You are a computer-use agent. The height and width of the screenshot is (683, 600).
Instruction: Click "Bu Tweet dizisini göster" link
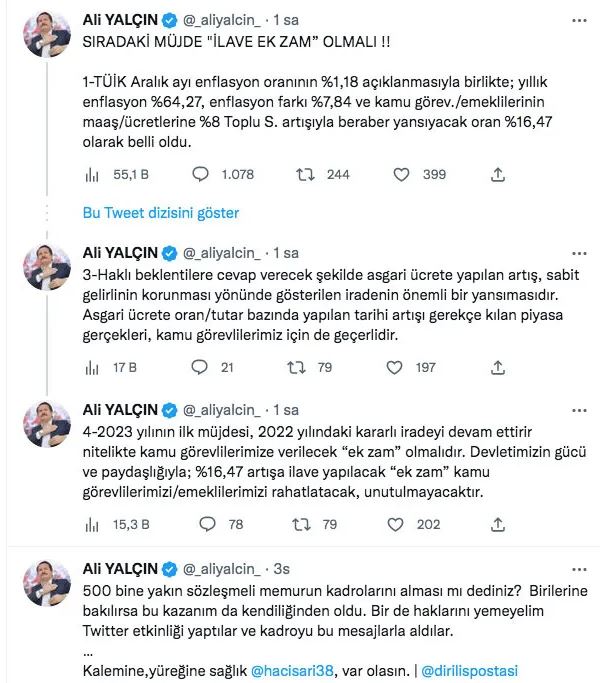[x=160, y=213]
